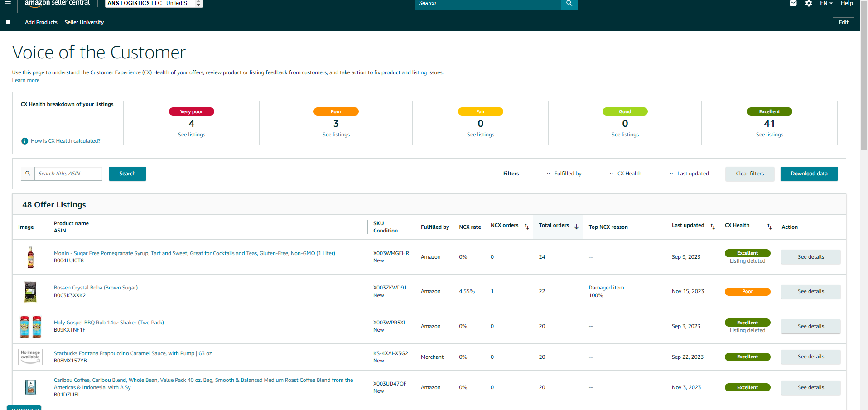The image size is (868, 410).
Task: Click the red Very poor badge
Action: pos(192,111)
